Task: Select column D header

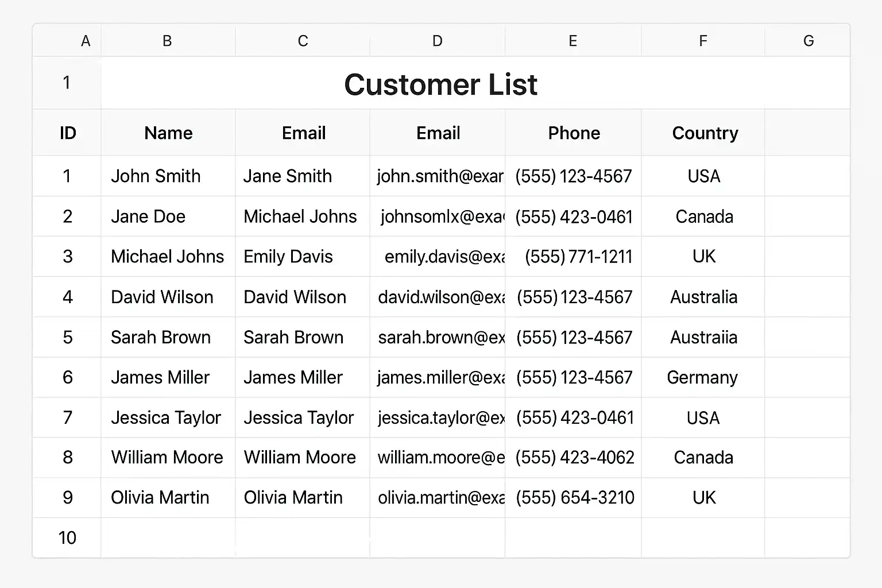Action: tap(438, 41)
